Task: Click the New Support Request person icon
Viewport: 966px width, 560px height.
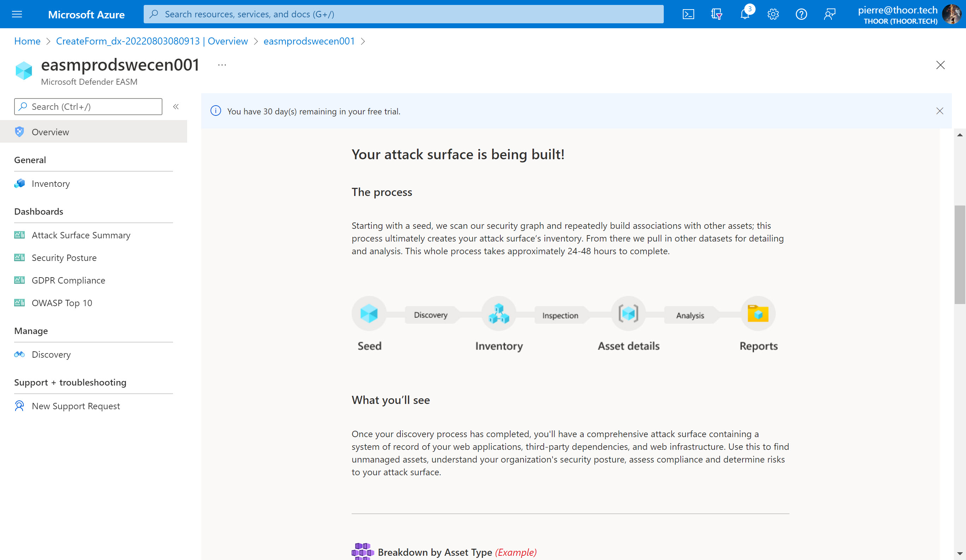Action: click(19, 406)
